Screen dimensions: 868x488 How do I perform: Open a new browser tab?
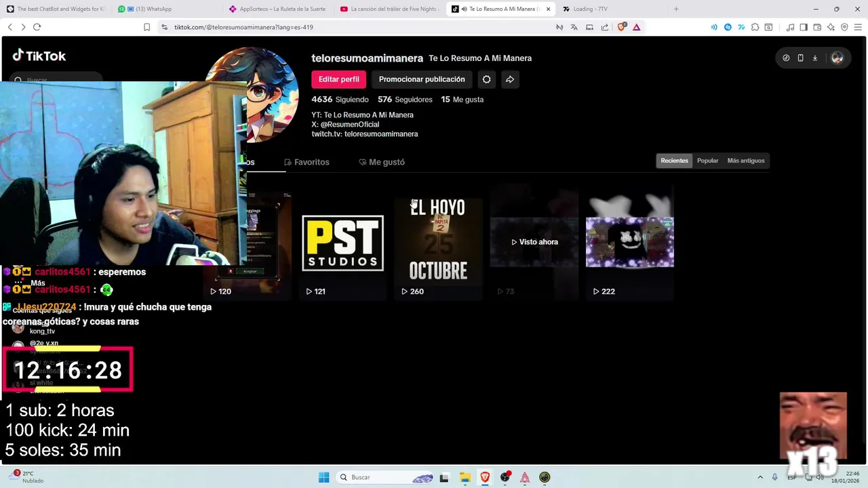click(675, 9)
